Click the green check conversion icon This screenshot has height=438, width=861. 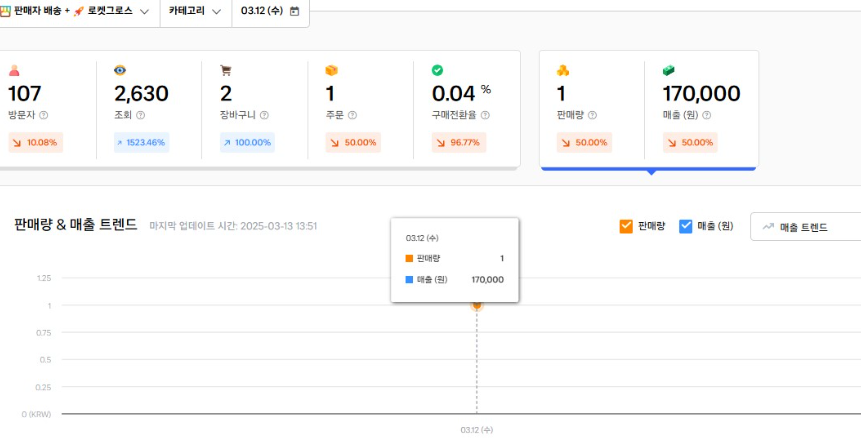coord(437,70)
